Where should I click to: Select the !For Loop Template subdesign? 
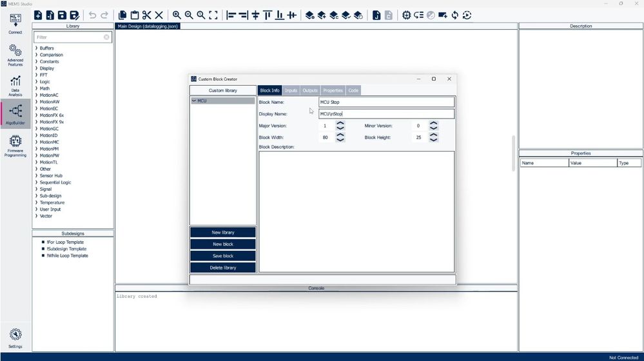coord(65,242)
